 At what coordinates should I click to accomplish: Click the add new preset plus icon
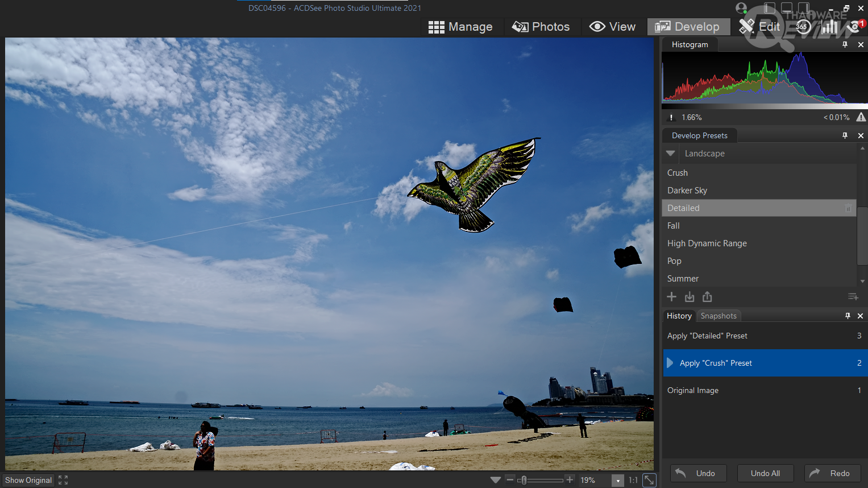pyautogui.click(x=671, y=297)
